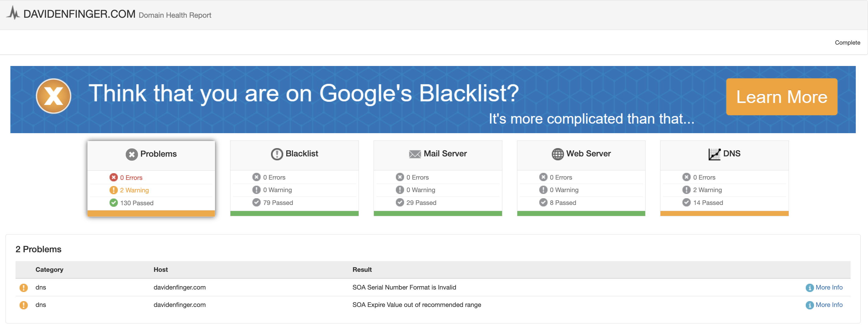Click the Web Server globe icon
868x328 pixels.
(x=557, y=154)
